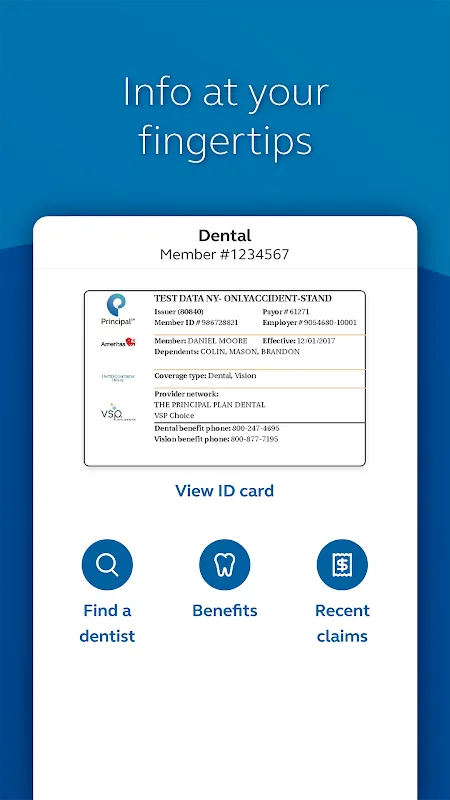Click the Member ID number on card
The width and height of the screenshot is (450, 800).
tap(220, 322)
